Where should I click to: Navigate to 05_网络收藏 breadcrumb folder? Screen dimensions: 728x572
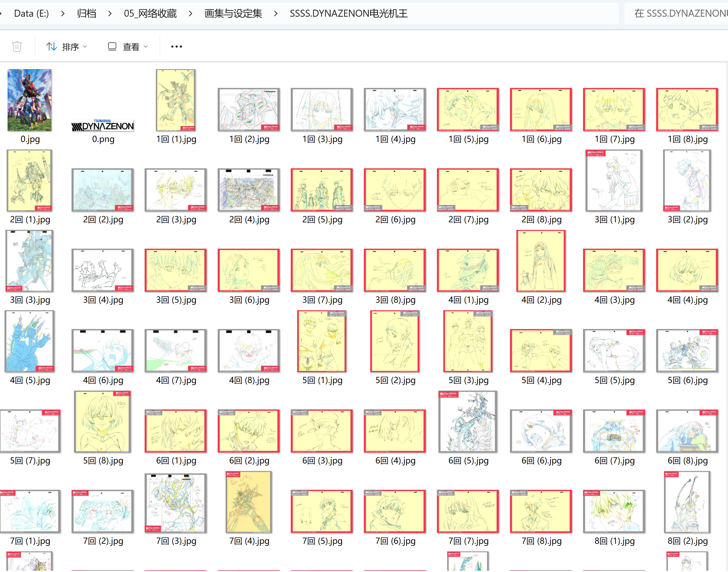(150, 13)
